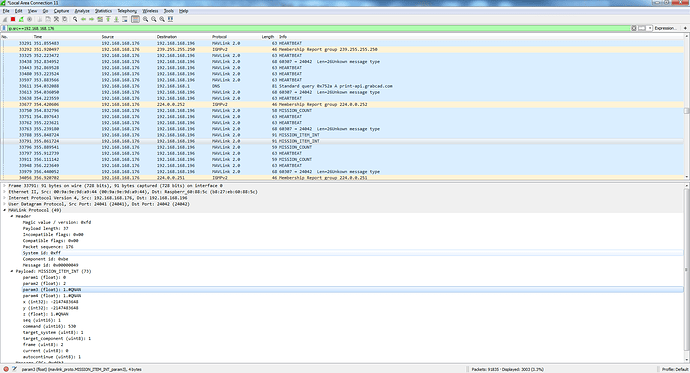
Task: Open the Edit menu
Action: 18,11
